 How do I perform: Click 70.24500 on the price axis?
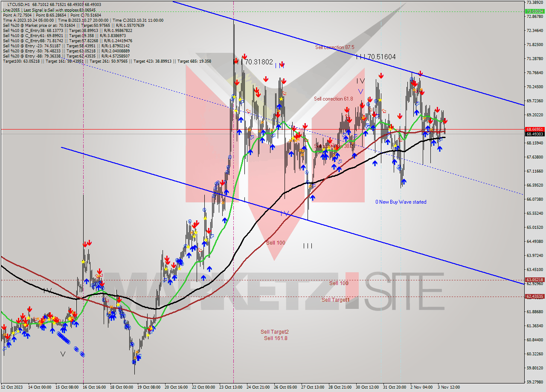[534, 87]
